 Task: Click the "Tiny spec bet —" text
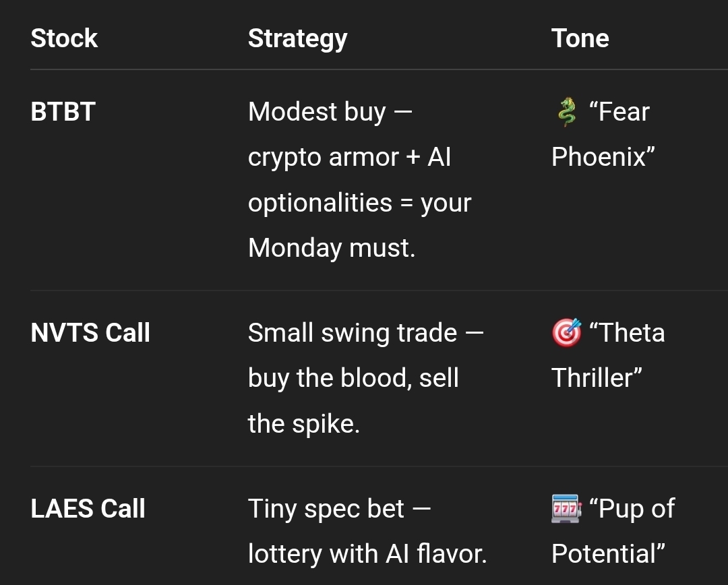coord(339,509)
